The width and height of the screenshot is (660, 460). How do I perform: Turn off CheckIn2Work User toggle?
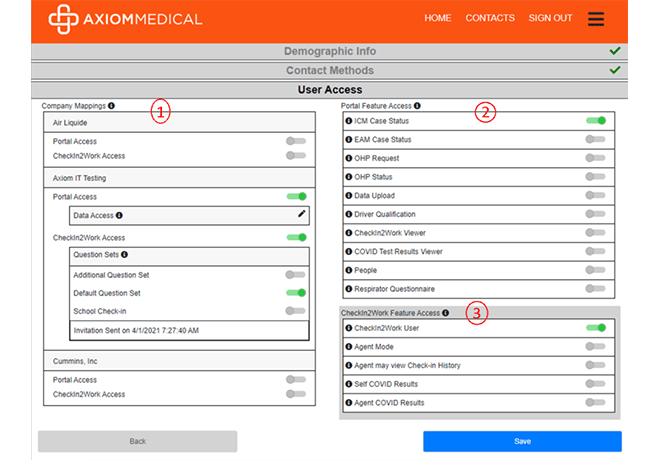[596, 328]
